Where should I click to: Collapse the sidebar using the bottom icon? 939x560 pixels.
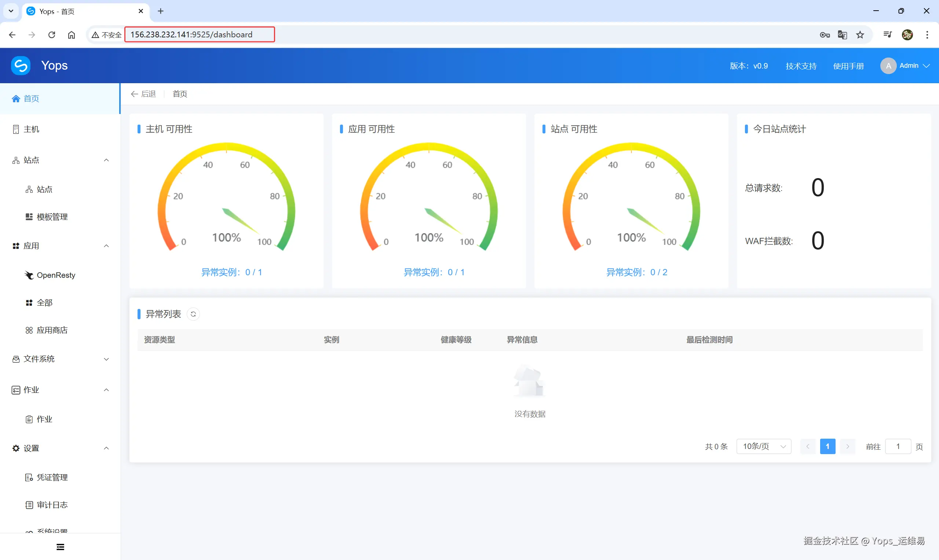point(60,546)
